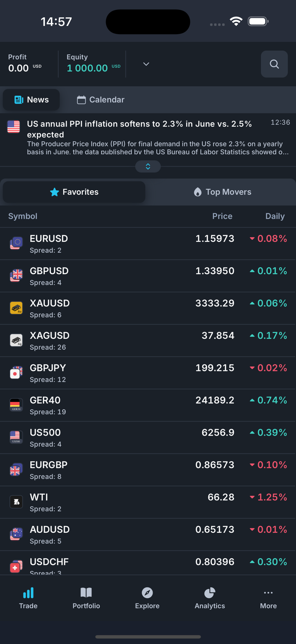Image resolution: width=296 pixels, height=644 pixels.
Task: Tap the WTI oil symbol icon
Action: tap(16, 502)
